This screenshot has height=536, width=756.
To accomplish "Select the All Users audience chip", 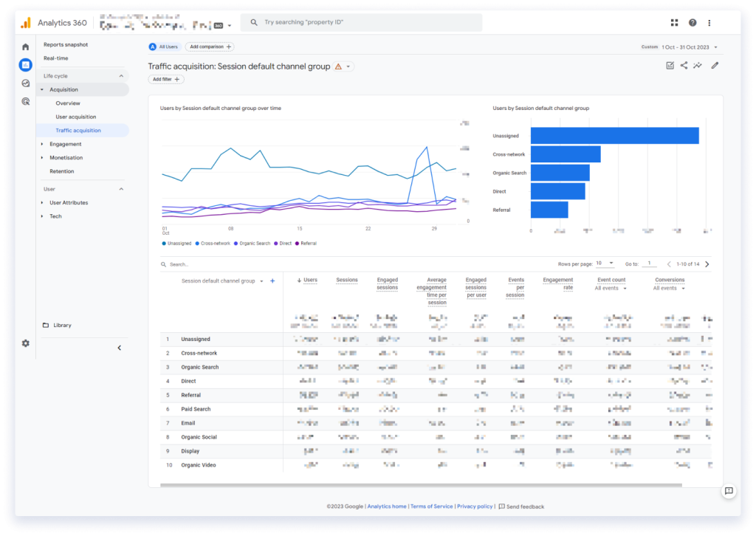I will click(x=163, y=46).
